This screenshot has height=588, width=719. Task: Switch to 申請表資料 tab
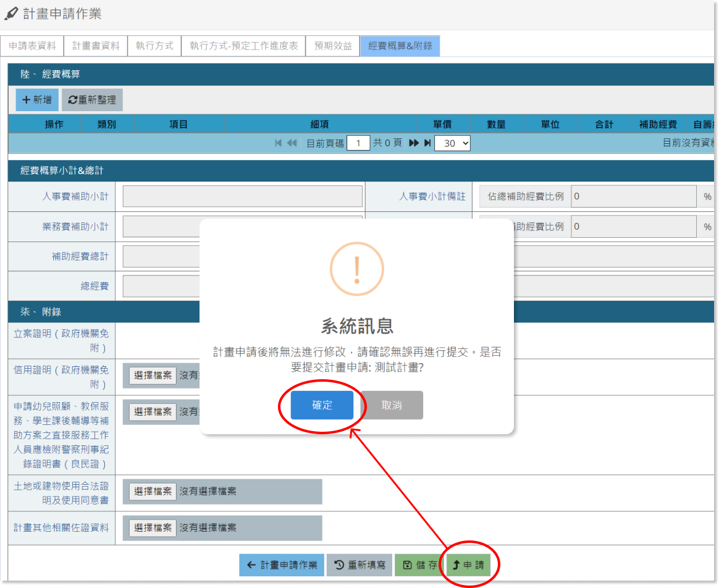32,46
